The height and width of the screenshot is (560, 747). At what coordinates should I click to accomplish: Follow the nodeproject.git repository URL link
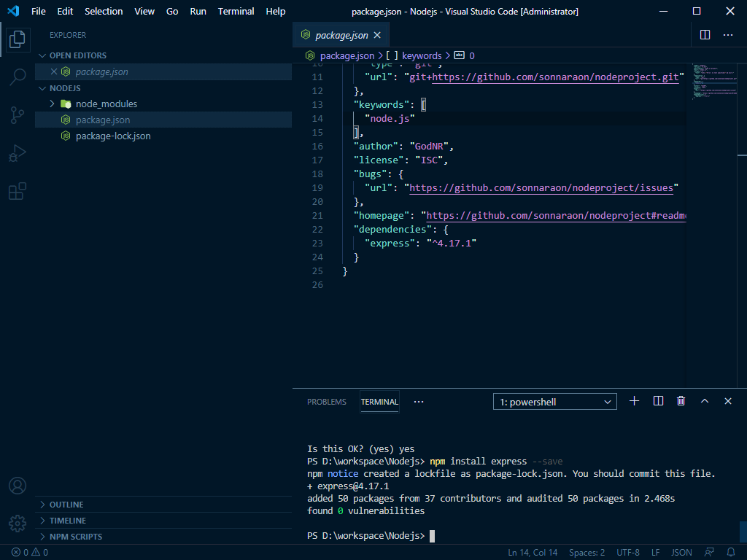click(x=555, y=77)
